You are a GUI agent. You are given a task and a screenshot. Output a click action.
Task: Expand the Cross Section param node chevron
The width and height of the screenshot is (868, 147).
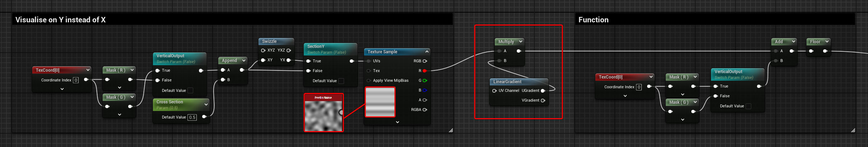[206, 104]
